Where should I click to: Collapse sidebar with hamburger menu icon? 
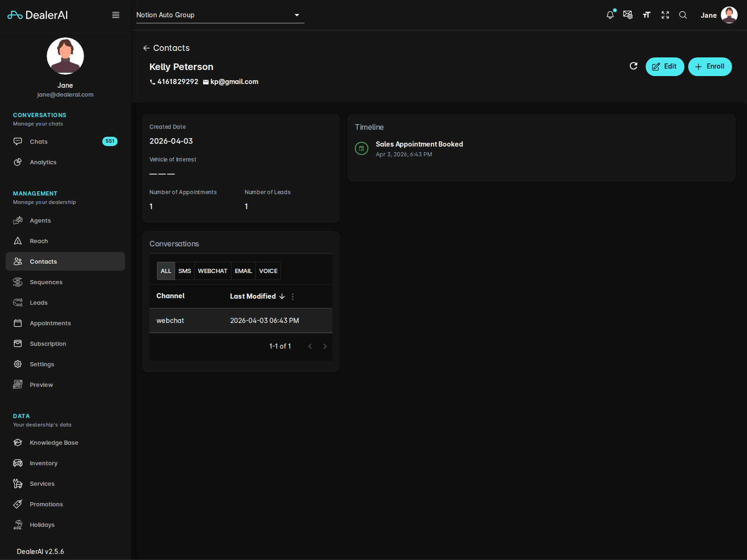116,15
